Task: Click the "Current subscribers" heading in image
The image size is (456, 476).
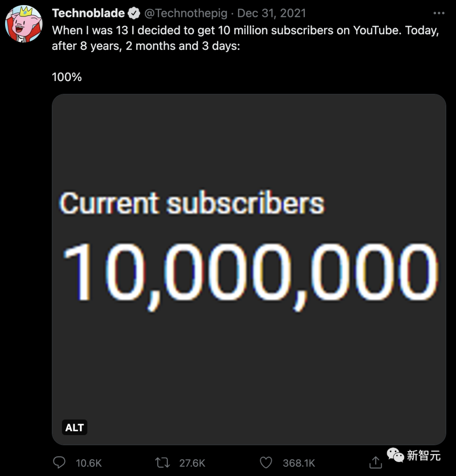Action: [191, 204]
